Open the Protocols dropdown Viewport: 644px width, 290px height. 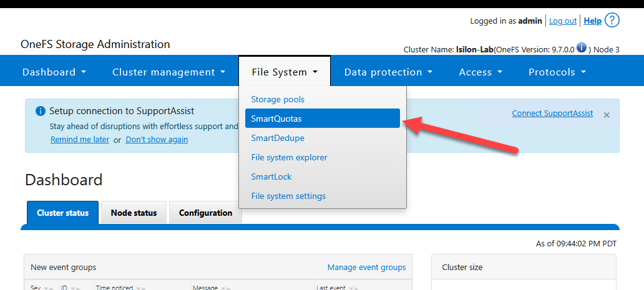click(x=557, y=72)
